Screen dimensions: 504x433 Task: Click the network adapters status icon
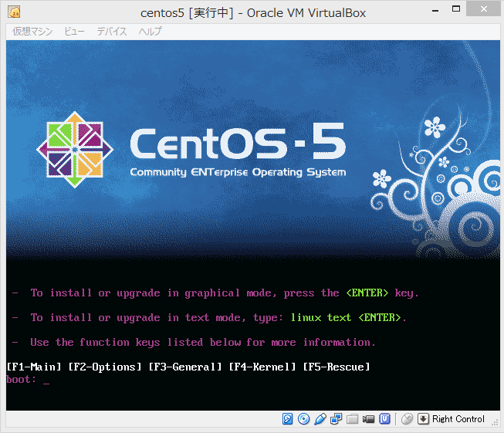pyautogui.click(x=337, y=419)
